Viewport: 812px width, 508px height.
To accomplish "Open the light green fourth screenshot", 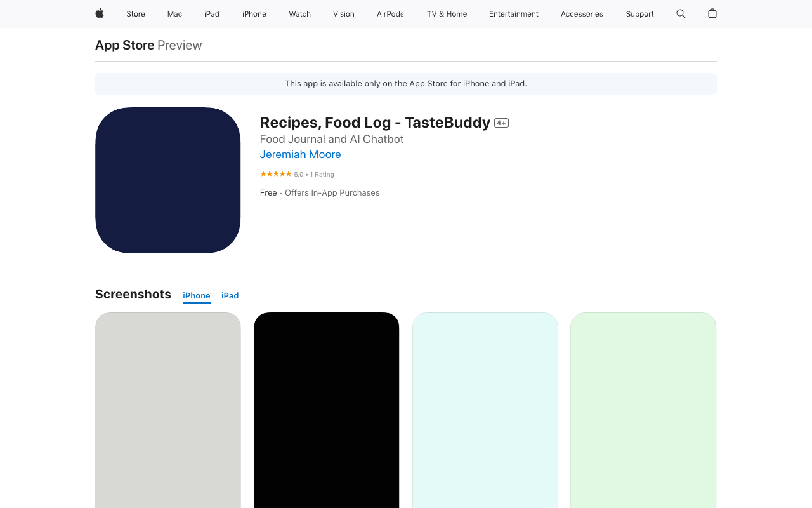I will [643, 410].
